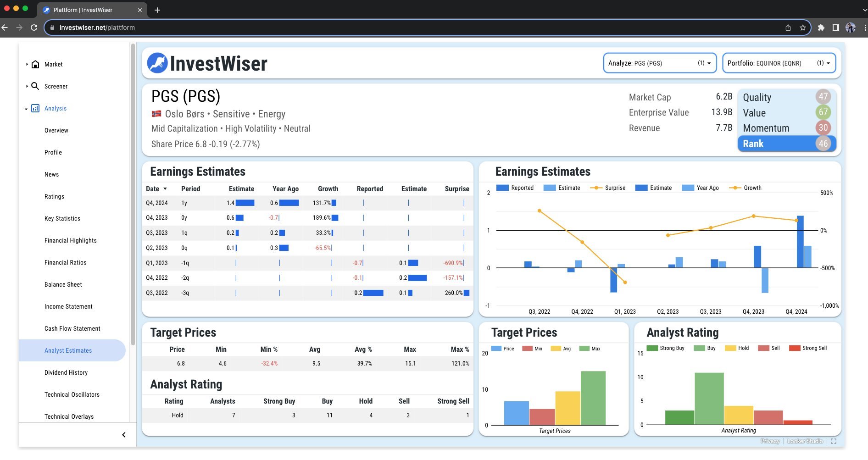This screenshot has height=460, width=868.
Task: Open Technical Overlays in the sidebar
Action: [69, 416]
